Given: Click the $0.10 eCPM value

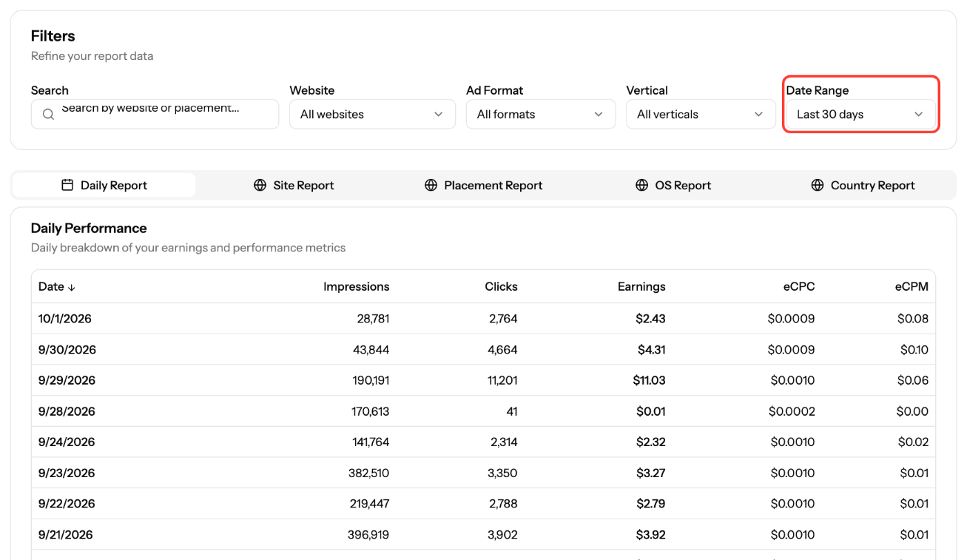Looking at the screenshot, I should coord(915,350).
